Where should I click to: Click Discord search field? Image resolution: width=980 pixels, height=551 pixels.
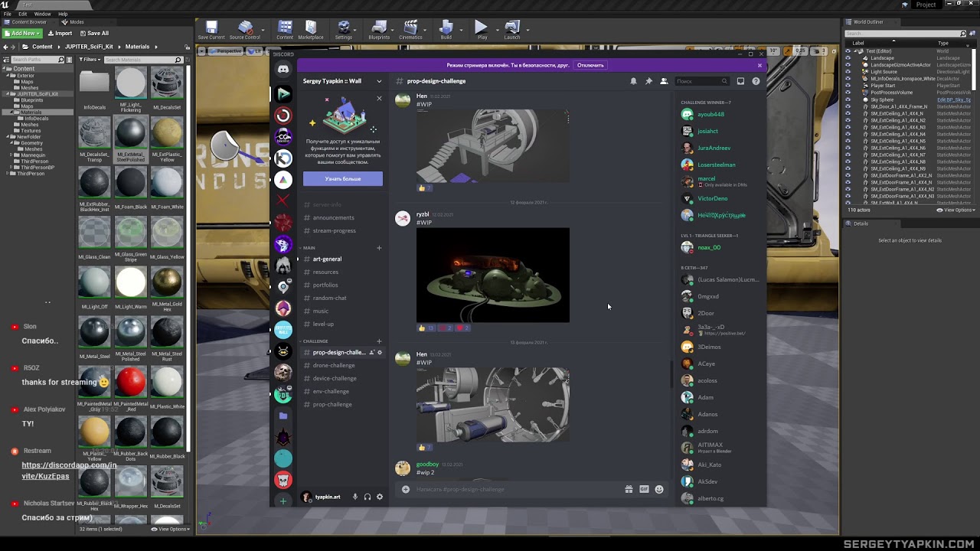[701, 81]
